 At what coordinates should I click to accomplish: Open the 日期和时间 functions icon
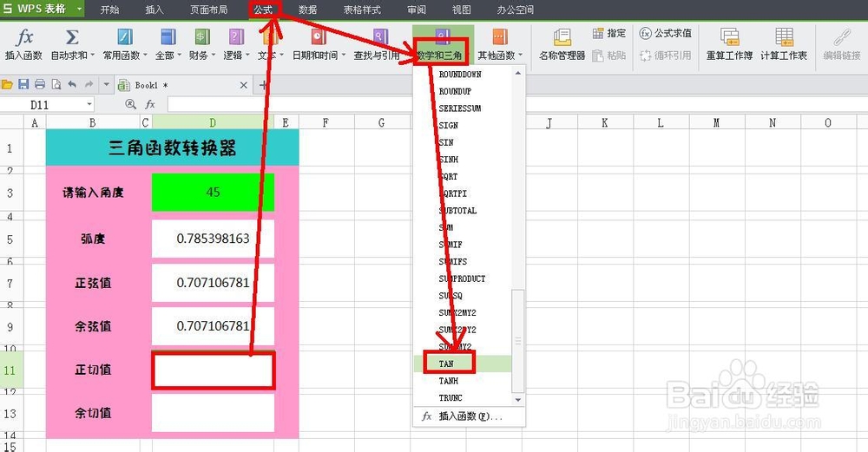319,37
